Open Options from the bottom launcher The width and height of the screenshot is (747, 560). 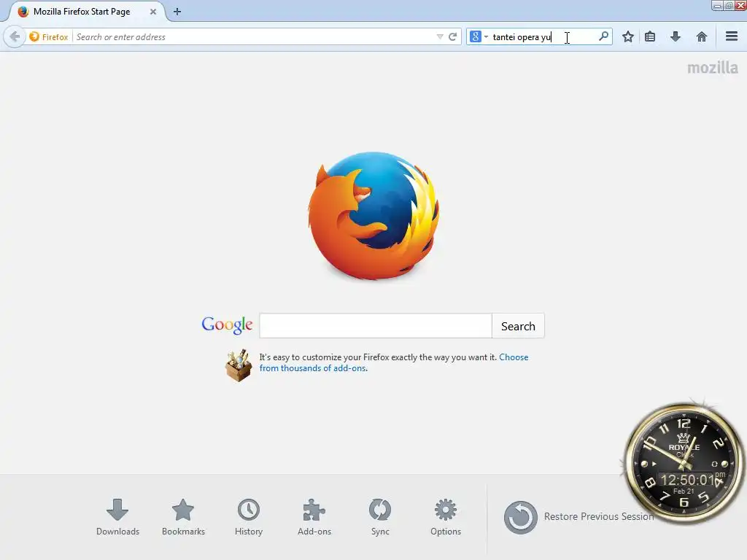point(446,517)
